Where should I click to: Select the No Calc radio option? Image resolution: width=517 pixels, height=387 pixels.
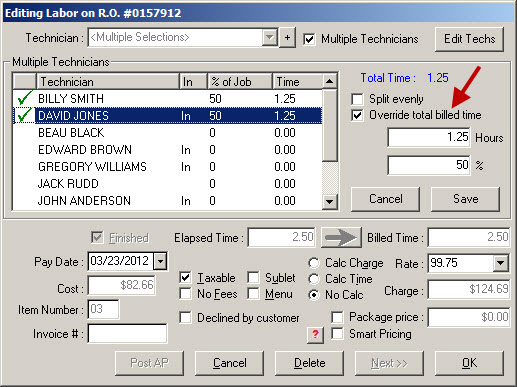pyautogui.click(x=314, y=295)
